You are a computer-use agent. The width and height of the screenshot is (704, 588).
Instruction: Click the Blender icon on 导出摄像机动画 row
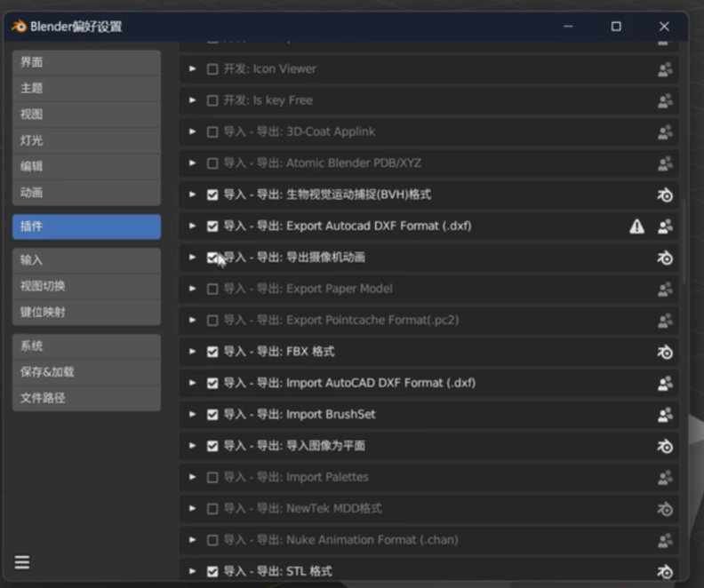665,258
